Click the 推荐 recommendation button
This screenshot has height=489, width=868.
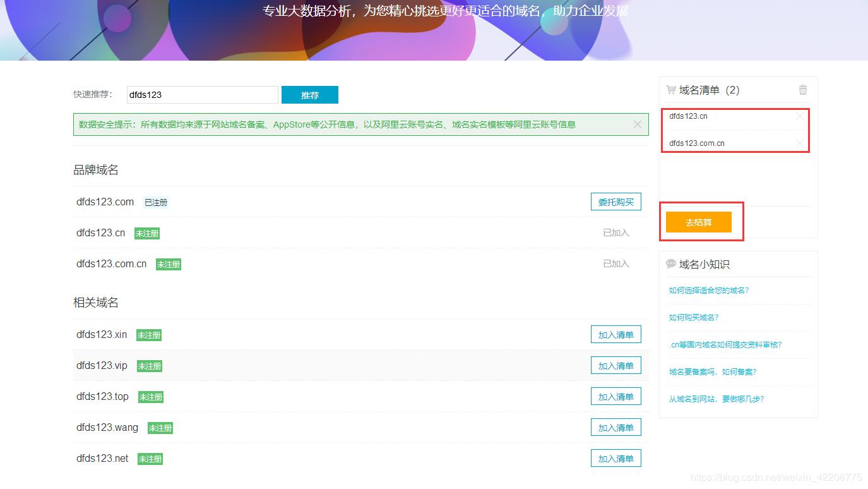(x=309, y=94)
